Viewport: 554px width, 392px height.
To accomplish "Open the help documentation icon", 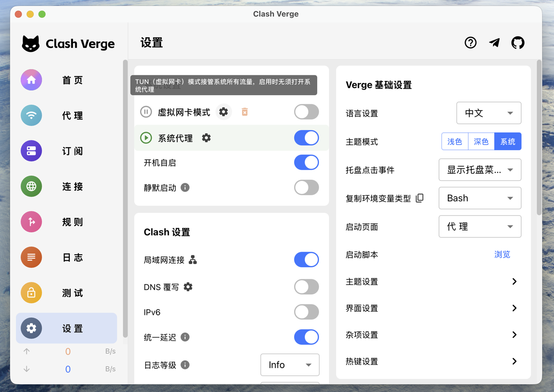I will 470,43.
